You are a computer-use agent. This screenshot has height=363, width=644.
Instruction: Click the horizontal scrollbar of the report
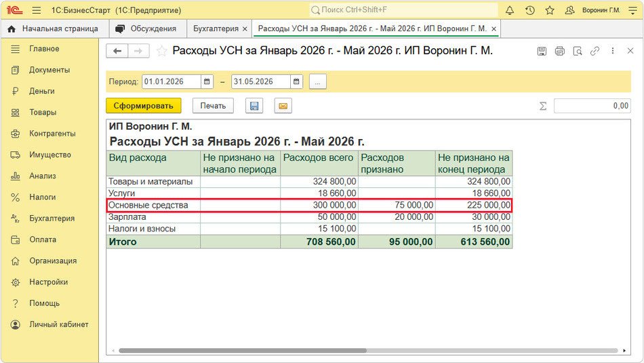(x=242, y=351)
